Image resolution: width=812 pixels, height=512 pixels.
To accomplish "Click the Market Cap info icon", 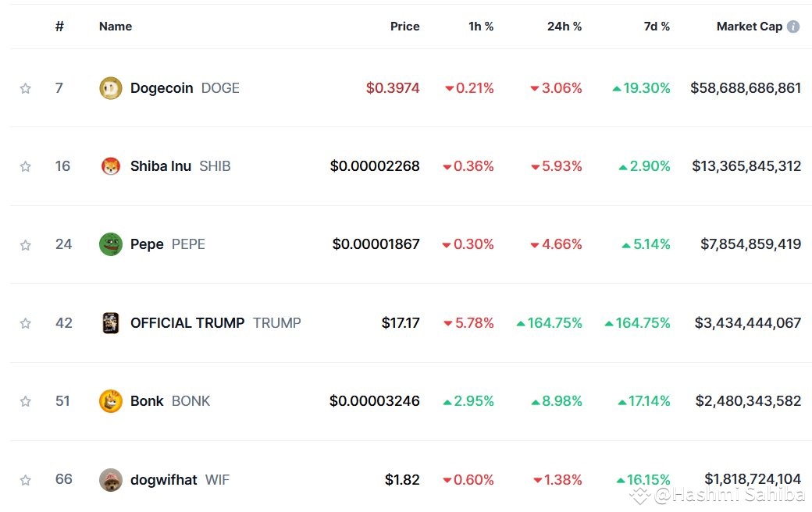I will [x=793, y=27].
